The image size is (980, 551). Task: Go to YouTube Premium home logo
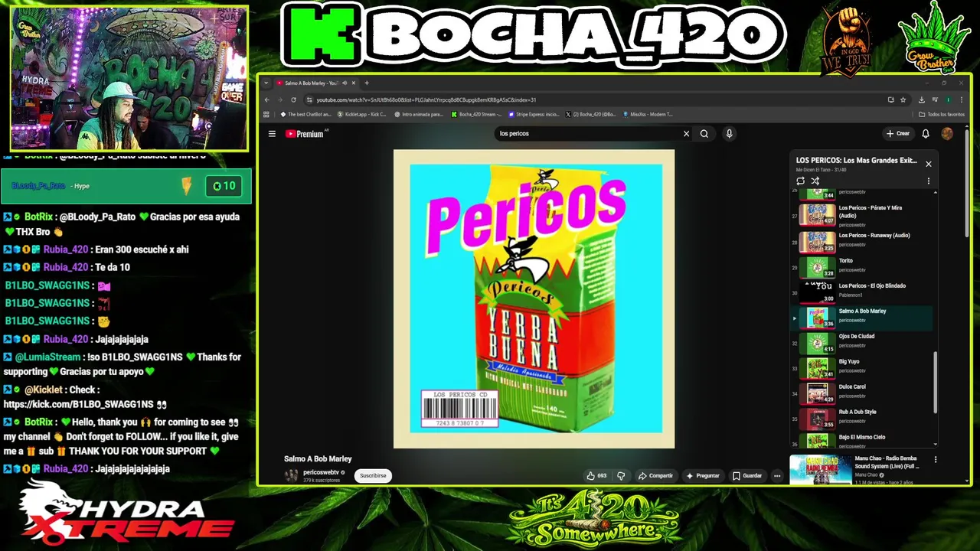click(305, 134)
